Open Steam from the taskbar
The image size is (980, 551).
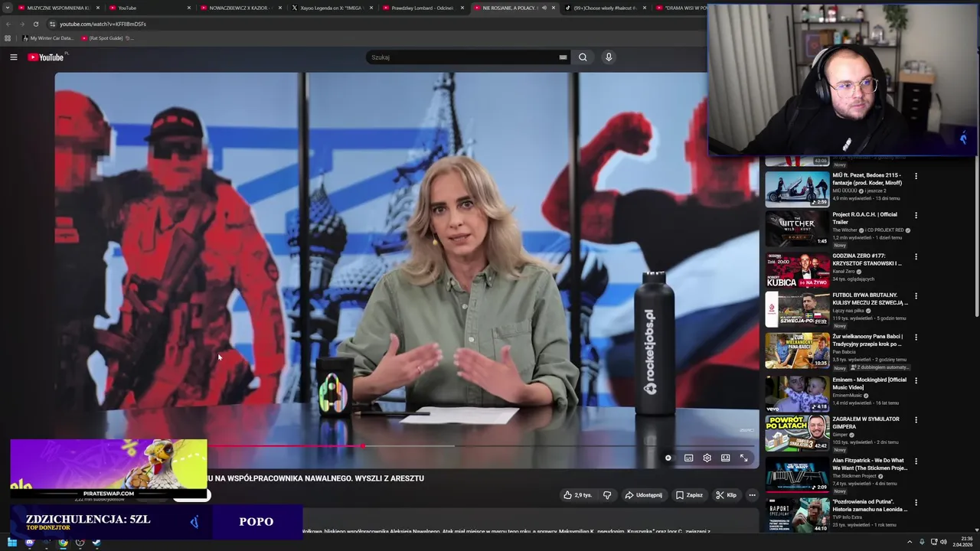pyautogui.click(x=96, y=543)
